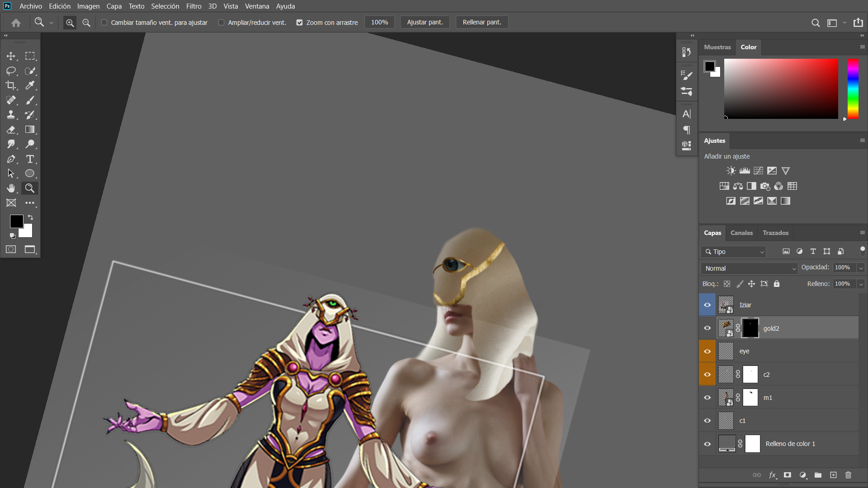868x488 pixels.
Task: Select the Move tool
Action: tap(11, 56)
